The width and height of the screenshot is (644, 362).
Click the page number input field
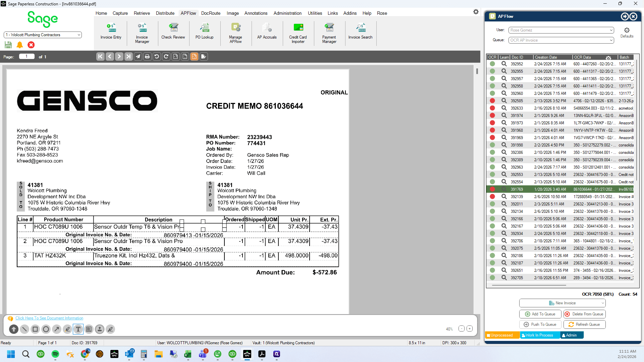pos(27,57)
